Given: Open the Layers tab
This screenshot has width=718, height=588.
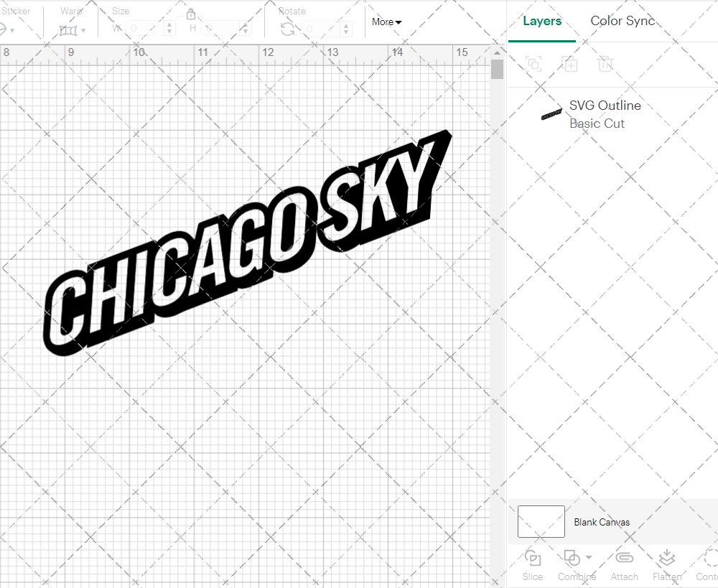Looking at the screenshot, I should [x=542, y=21].
